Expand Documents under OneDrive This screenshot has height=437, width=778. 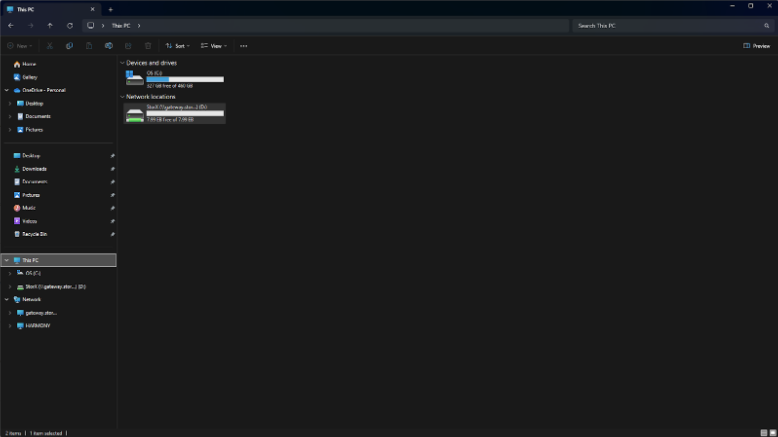[x=10, y=117]
